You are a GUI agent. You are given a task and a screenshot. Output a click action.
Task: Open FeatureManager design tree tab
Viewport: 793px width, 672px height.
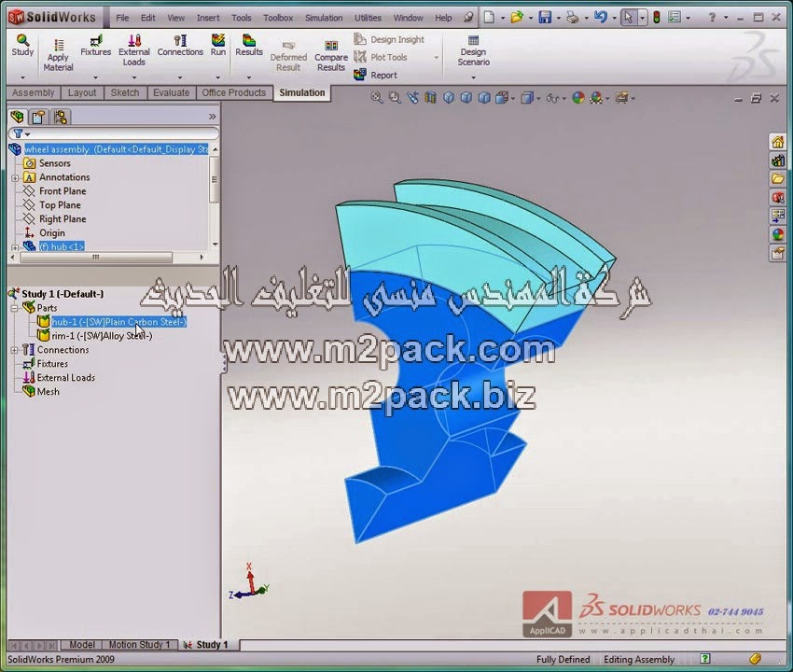pos(17,117)
